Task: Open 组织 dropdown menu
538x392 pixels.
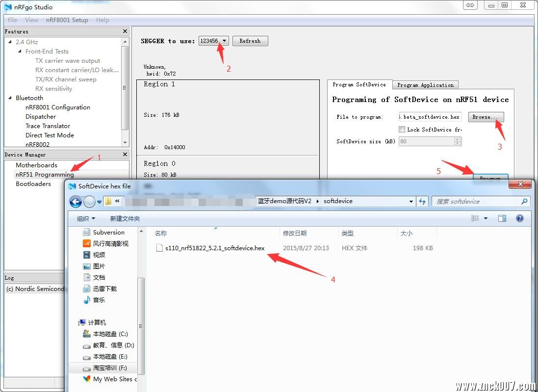Action: (86, 218)
